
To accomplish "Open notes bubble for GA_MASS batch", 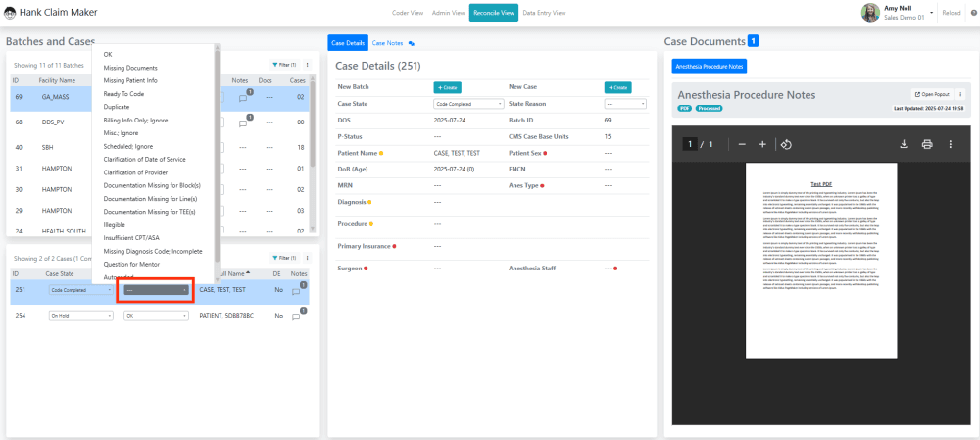I will point(244,97).
